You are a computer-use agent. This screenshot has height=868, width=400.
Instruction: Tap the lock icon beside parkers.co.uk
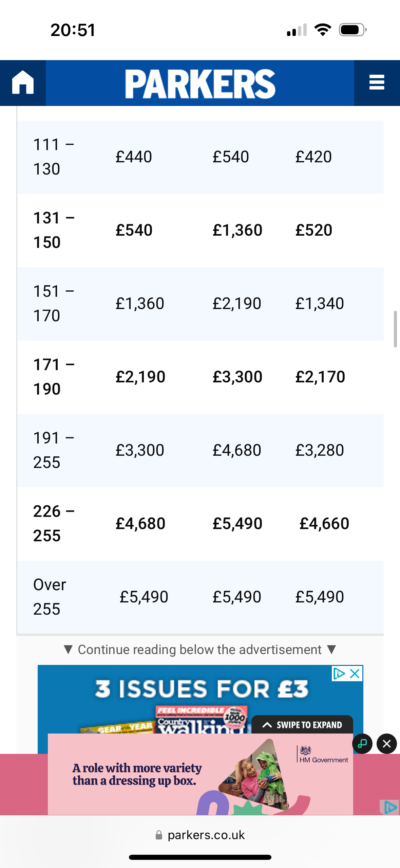(x=159, y=835)
